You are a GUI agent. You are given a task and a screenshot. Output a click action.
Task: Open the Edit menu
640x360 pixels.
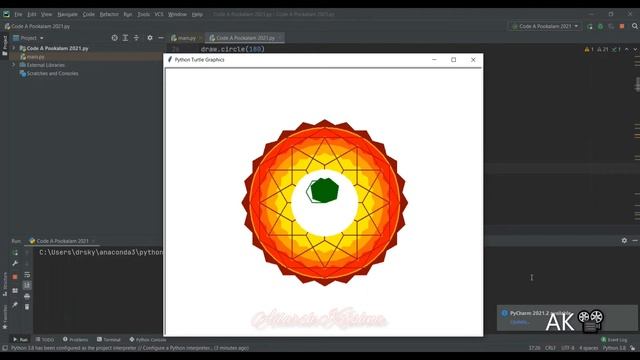31,14
